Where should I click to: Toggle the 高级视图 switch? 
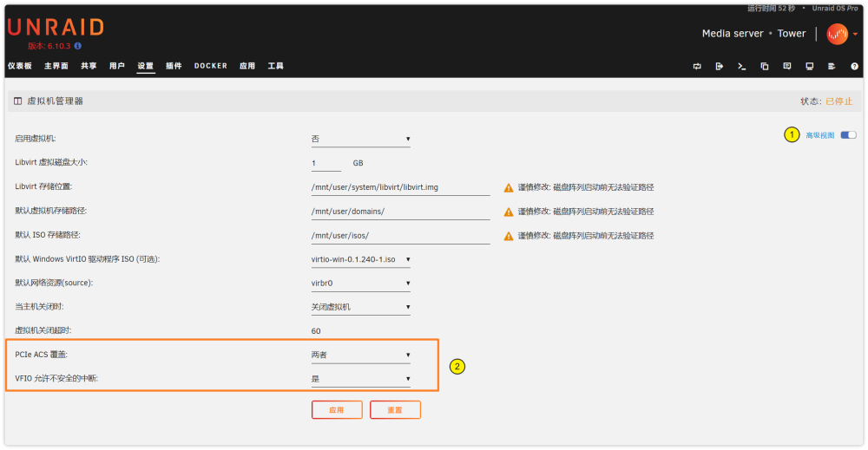point(848,135)
